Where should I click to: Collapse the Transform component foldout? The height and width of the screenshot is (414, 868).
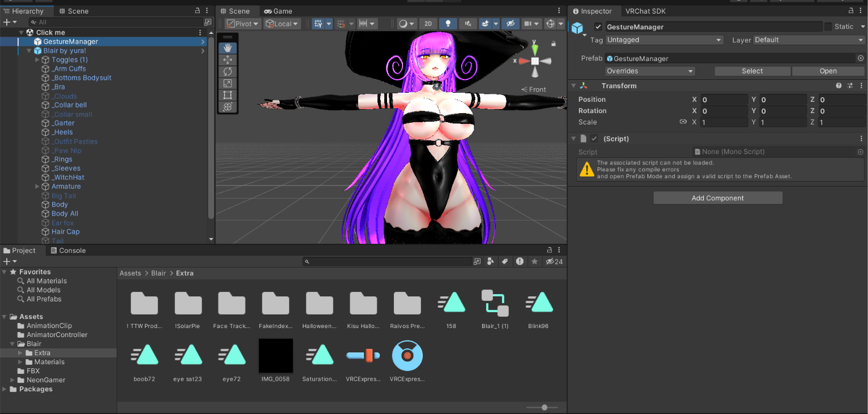pos(574,86)
